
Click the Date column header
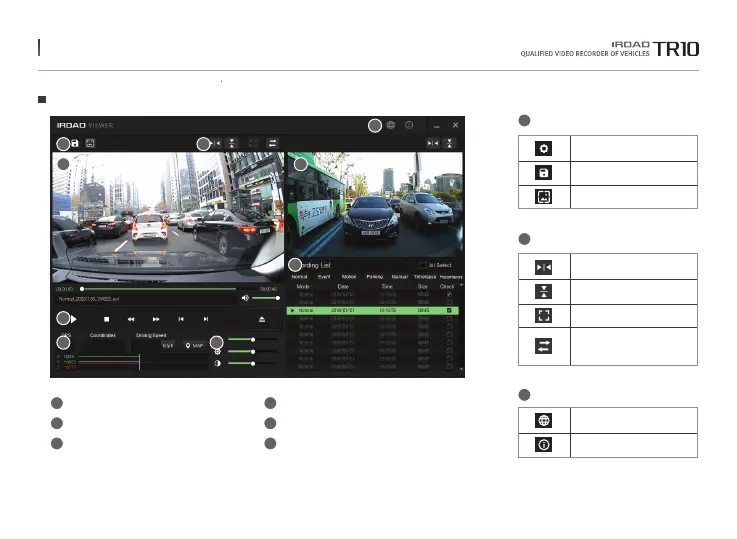(x=343, y=286)
